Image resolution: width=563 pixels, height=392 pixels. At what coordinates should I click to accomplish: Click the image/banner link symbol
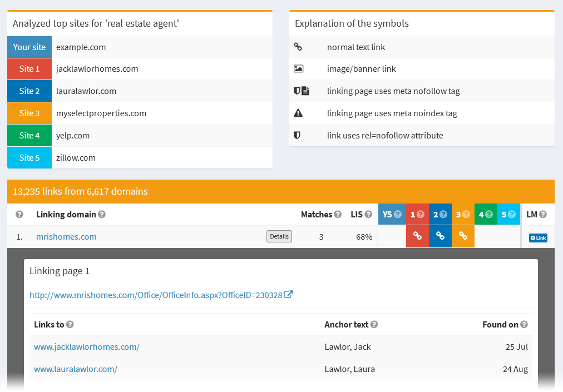point(300,68)
